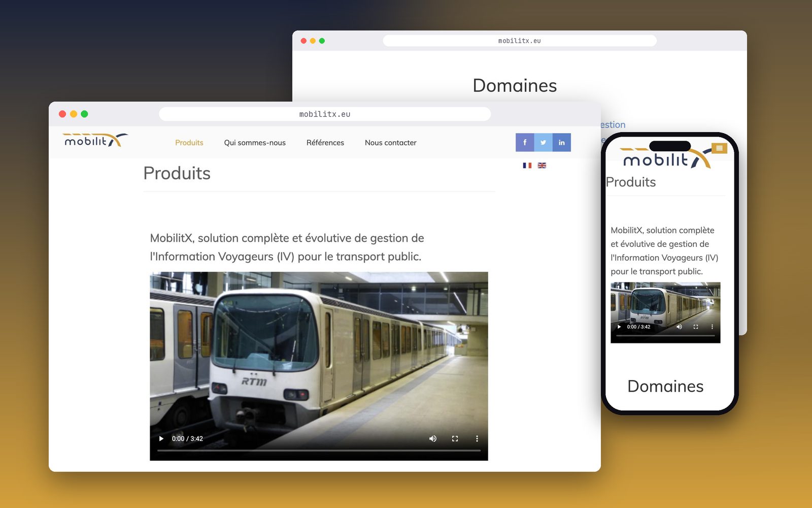Click the Domaines heading in the back window
Image resolution: width=812 pixels, height=508 pixels.
point(515,85)
